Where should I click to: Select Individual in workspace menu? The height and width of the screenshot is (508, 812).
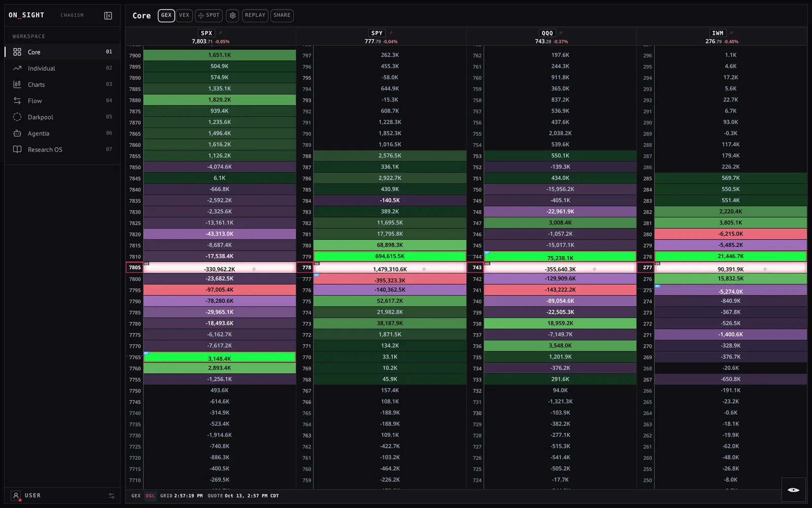[x=62, y=68]
